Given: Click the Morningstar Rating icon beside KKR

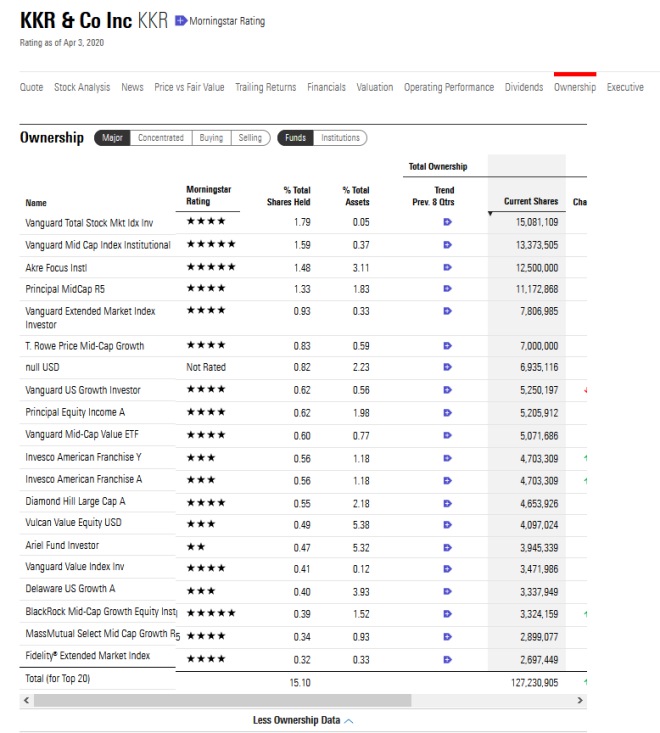Looking at the screenshot, I should [x=180, y=21].
